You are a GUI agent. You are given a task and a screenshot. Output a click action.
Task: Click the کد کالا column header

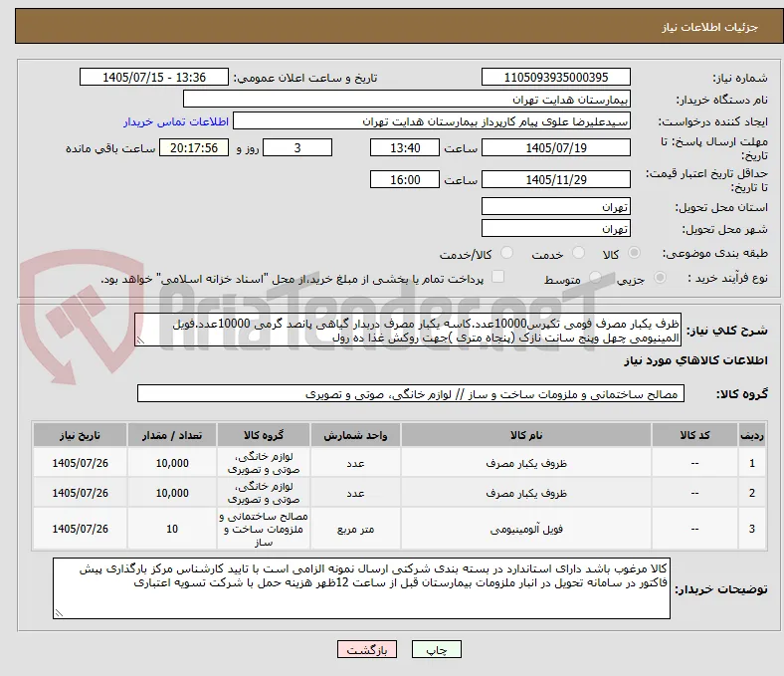695,435
